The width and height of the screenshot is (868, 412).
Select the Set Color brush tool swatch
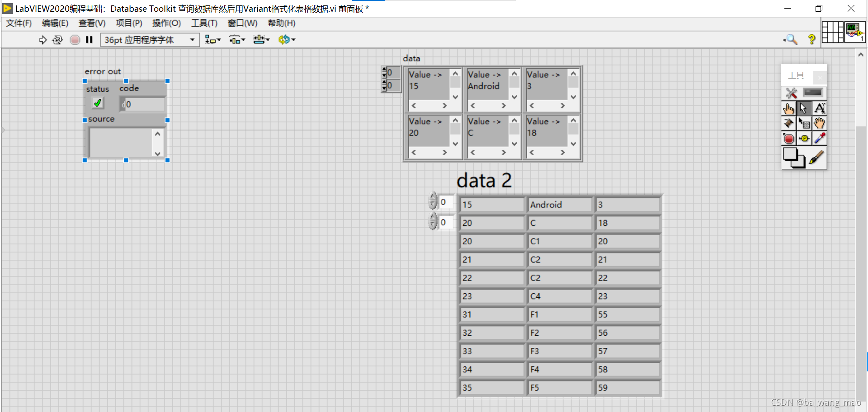(816, 158)
